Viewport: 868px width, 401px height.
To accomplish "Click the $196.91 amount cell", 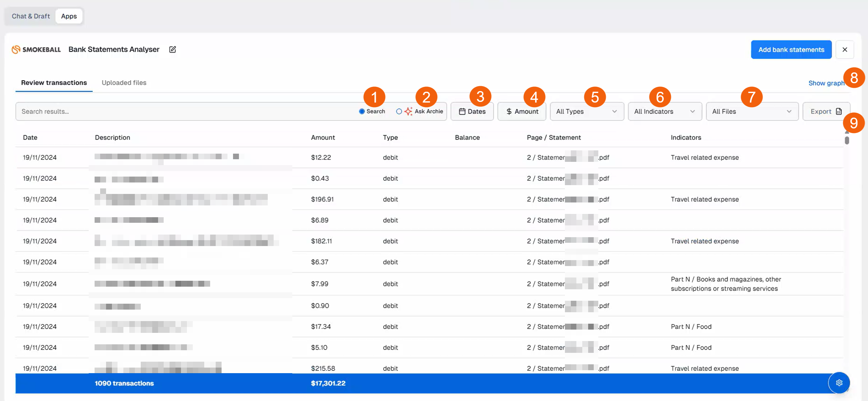I will click(x=322, y=199).
